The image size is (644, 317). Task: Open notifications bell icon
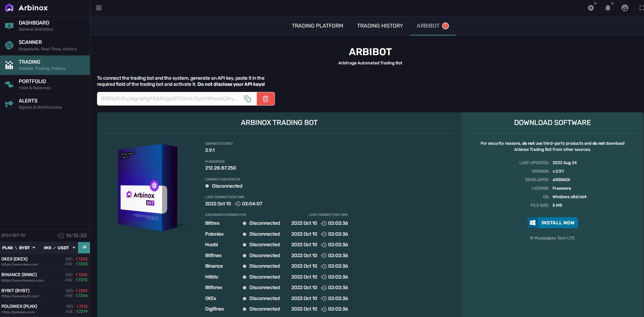[608, 8]
